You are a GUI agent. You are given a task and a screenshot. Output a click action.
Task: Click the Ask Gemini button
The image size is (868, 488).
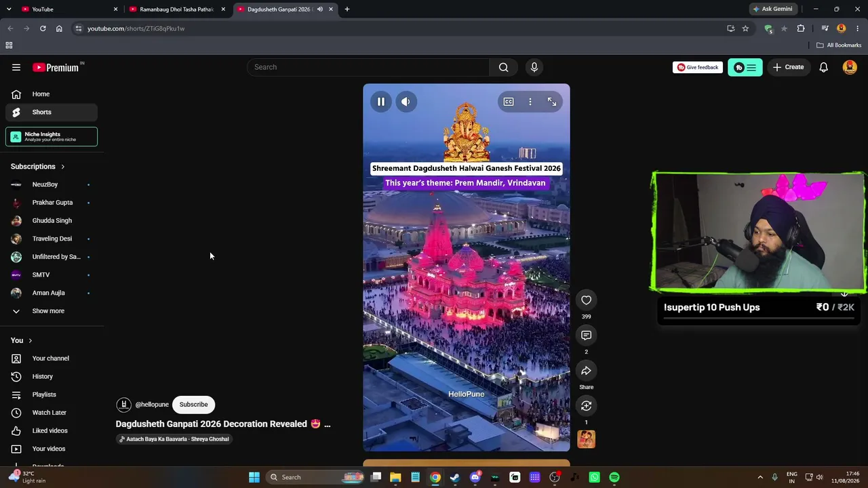click(772, 9)
